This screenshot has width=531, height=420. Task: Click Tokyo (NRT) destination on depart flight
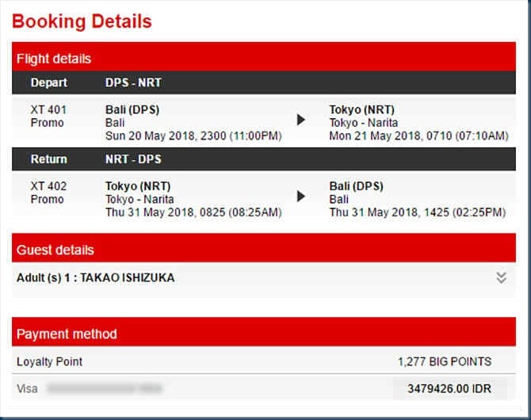[x=361, y=109]
